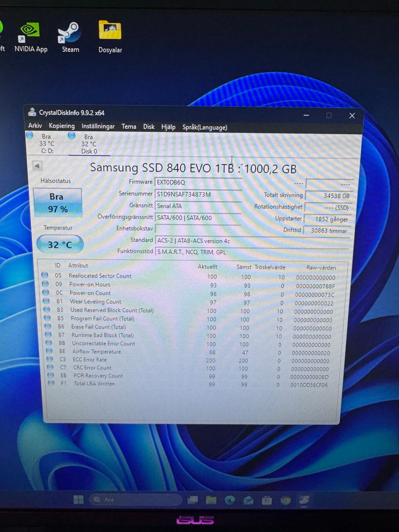Click the status dot for Runtime Bad Block

coord(48,335)
